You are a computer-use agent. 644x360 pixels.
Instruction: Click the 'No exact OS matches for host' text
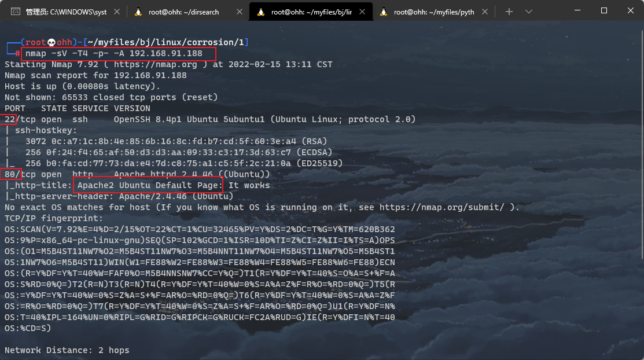[77, 208]
